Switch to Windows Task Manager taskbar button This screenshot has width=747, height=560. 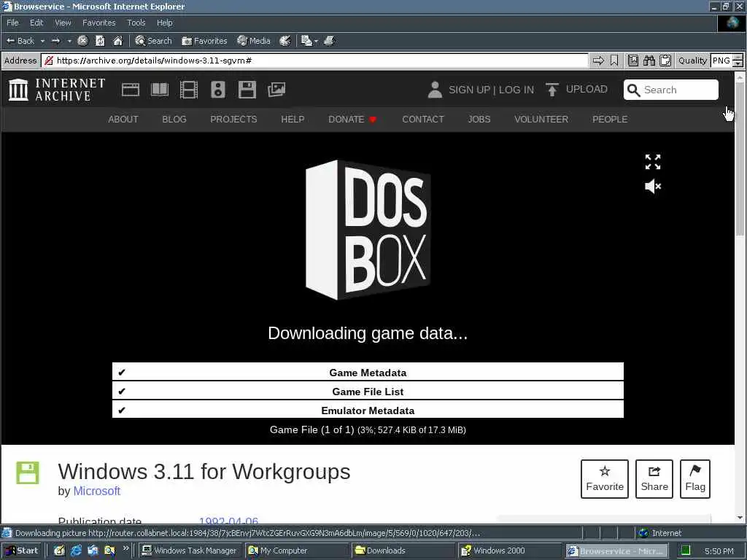pos(190,551)
